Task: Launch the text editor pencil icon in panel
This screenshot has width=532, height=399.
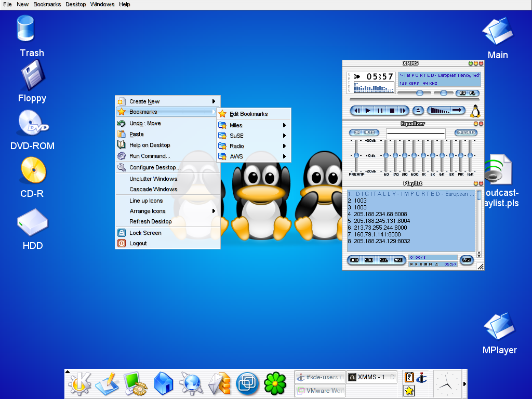Action: coord(107,384)
